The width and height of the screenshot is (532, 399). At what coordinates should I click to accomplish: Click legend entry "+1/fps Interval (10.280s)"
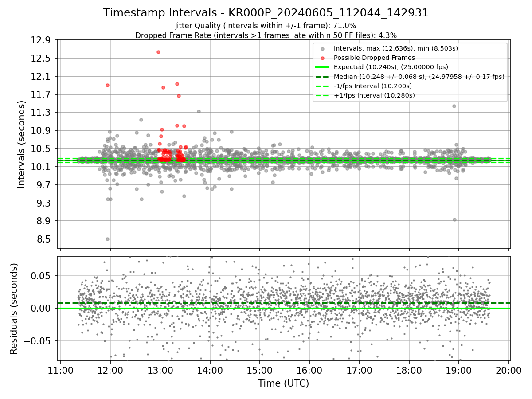[x=374, y=95]
